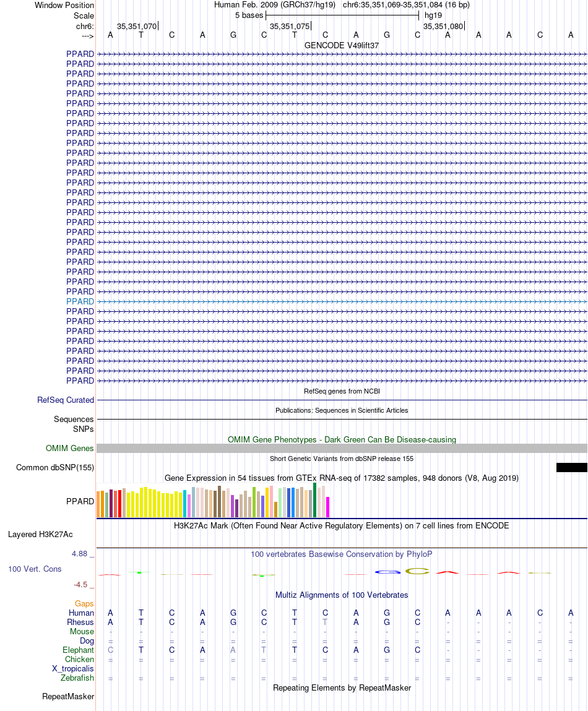Screen dimensions: 588x711
Task: Open the RefSeq genes from NCBI title
Action: tap(342, 391)
